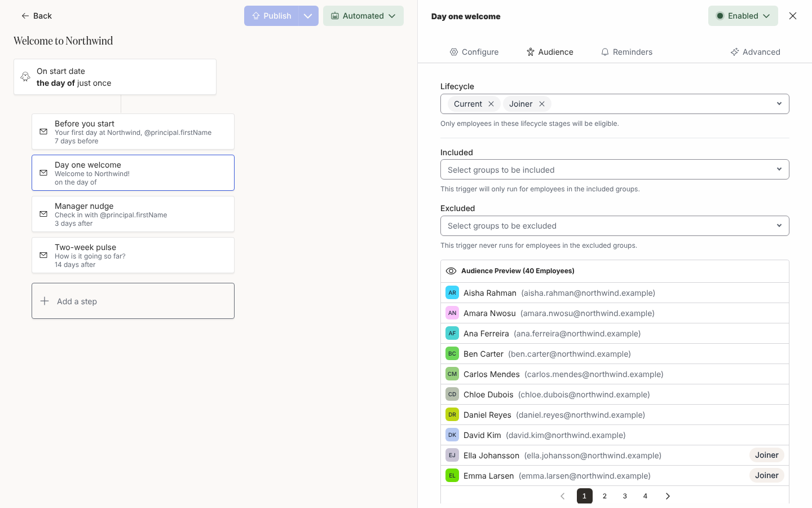Screen dimensions: 812x508
Task: Select the Day one welcome step card
Action: [x=133, y=173]
